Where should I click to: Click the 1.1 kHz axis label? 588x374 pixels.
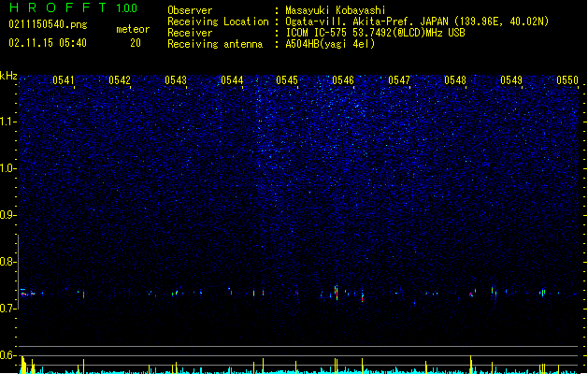point(8,122)
